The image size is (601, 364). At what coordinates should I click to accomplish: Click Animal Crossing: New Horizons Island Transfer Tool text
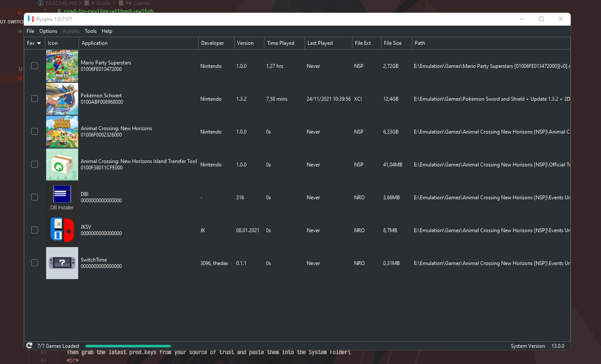(x=139, y=161)
